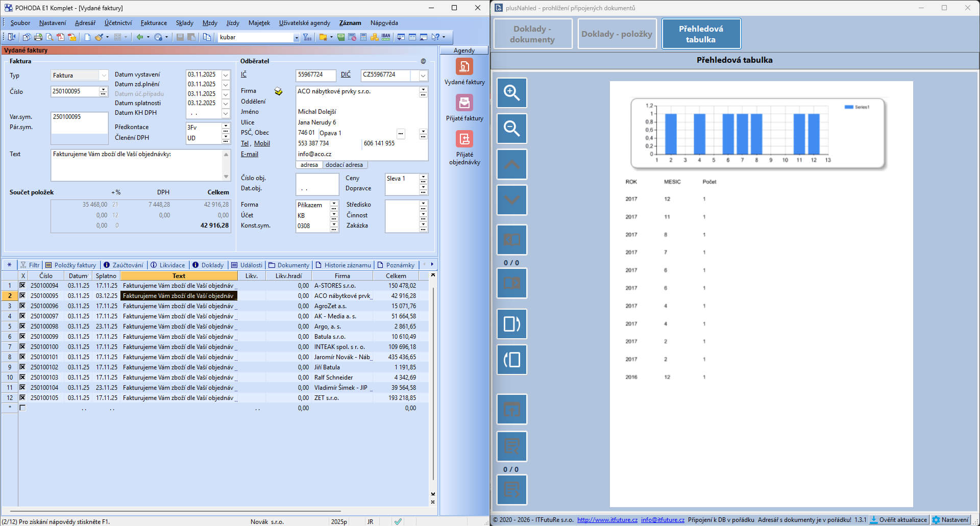Check the empty new-row checkbox

22,408
